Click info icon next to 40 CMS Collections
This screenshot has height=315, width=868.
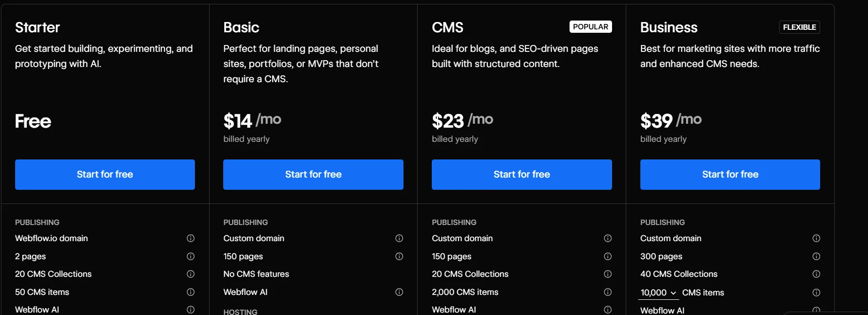pos(816,274)
